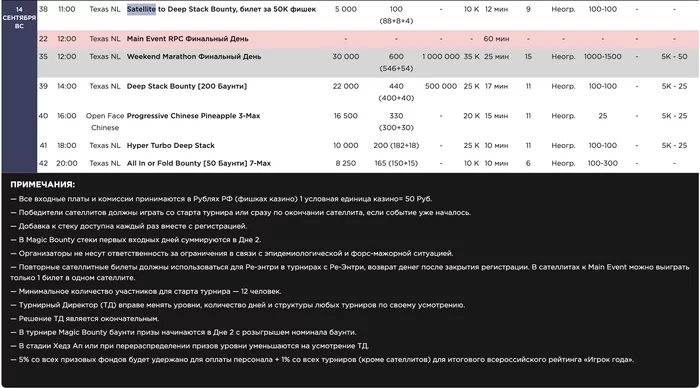Image resolution: width=700 pixels, height=388 pixels.
Task: Click the Hyper Turbo Deep Stack title
Action: pyautogui.click(x=171, y=146)
